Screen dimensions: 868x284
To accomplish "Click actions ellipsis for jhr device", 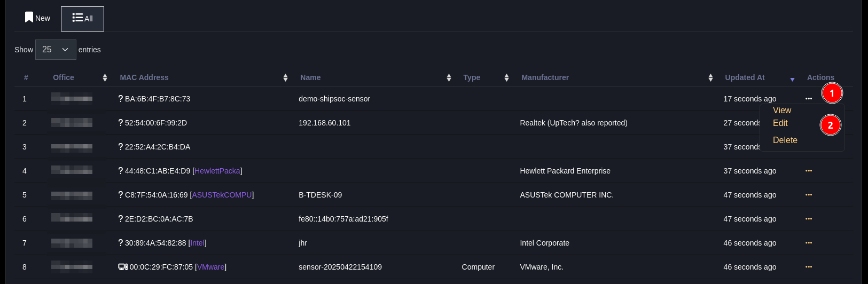I will pos(808,243).
